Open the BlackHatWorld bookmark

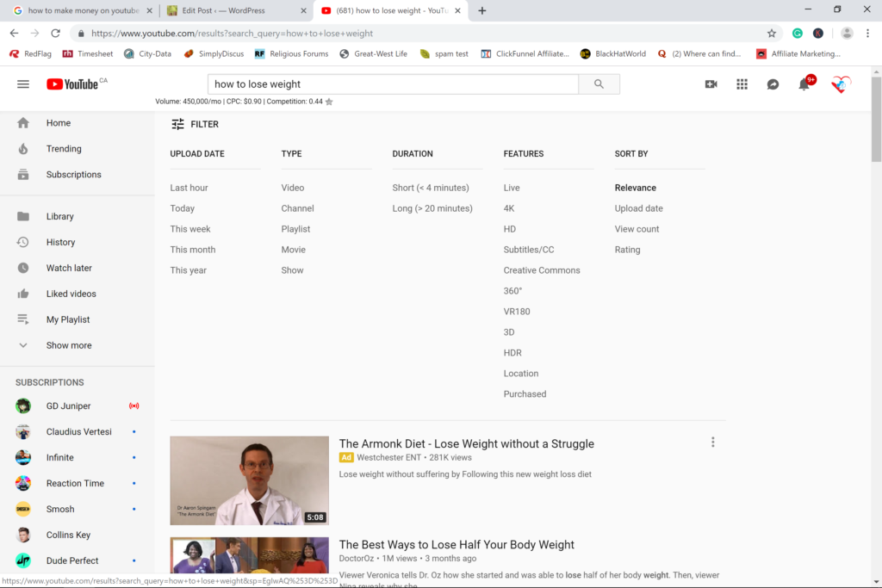coord(613,54)
